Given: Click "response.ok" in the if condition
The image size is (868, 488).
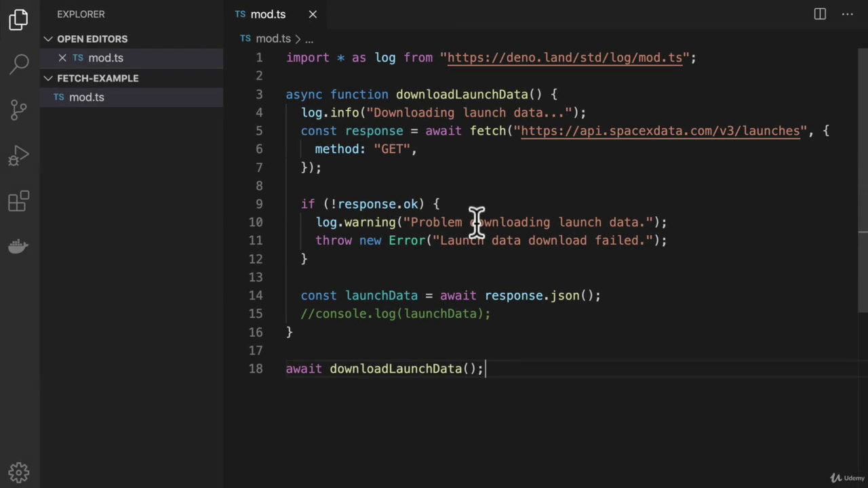Looking at the screenshot, I should coord(378,204).
